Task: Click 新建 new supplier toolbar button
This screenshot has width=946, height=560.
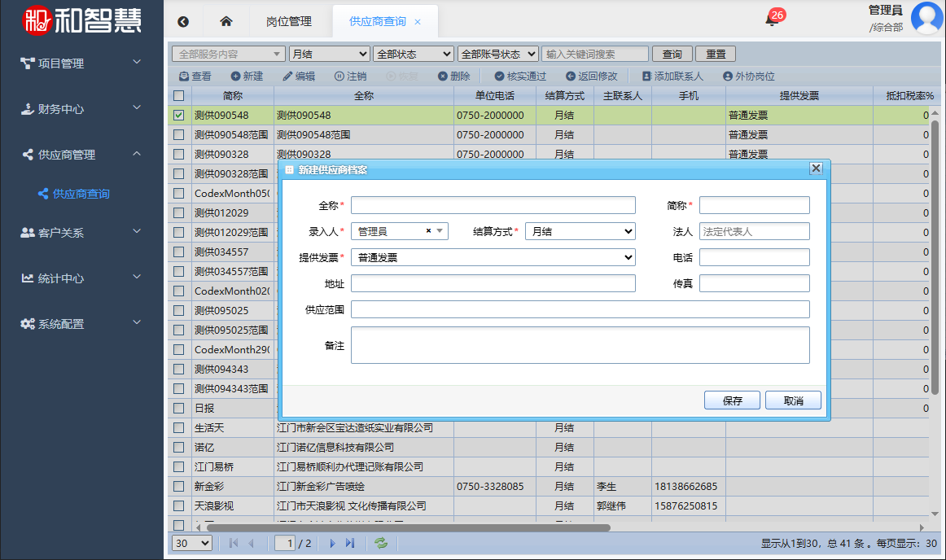Action: 247,76
